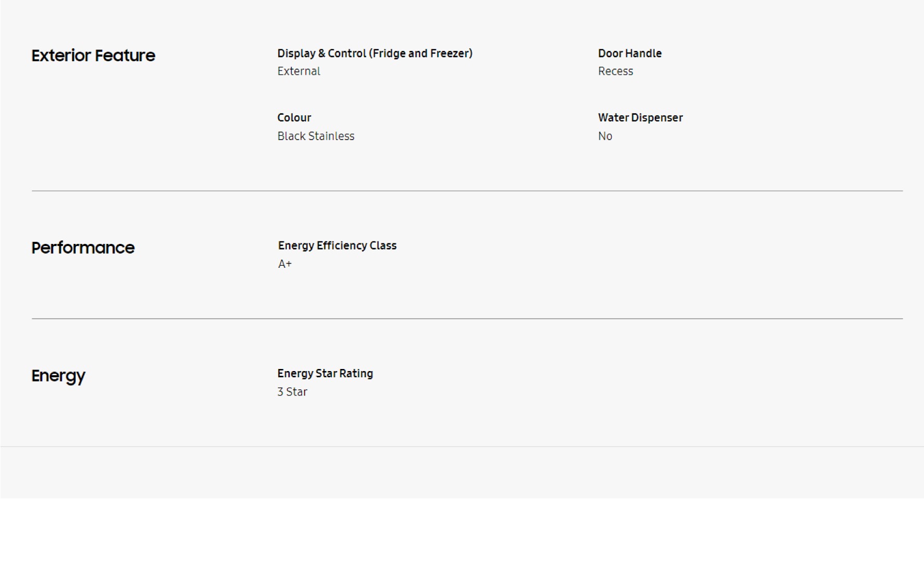The width and height of the screenshot is (924, 575).
Task: Click the Performance section heading
Action: click(83, 248)
